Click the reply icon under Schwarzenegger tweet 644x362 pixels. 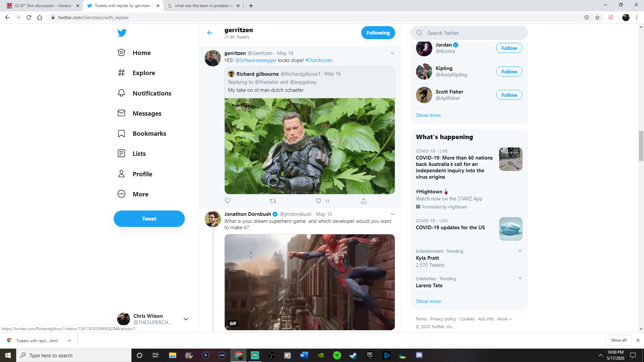(227, 201)
